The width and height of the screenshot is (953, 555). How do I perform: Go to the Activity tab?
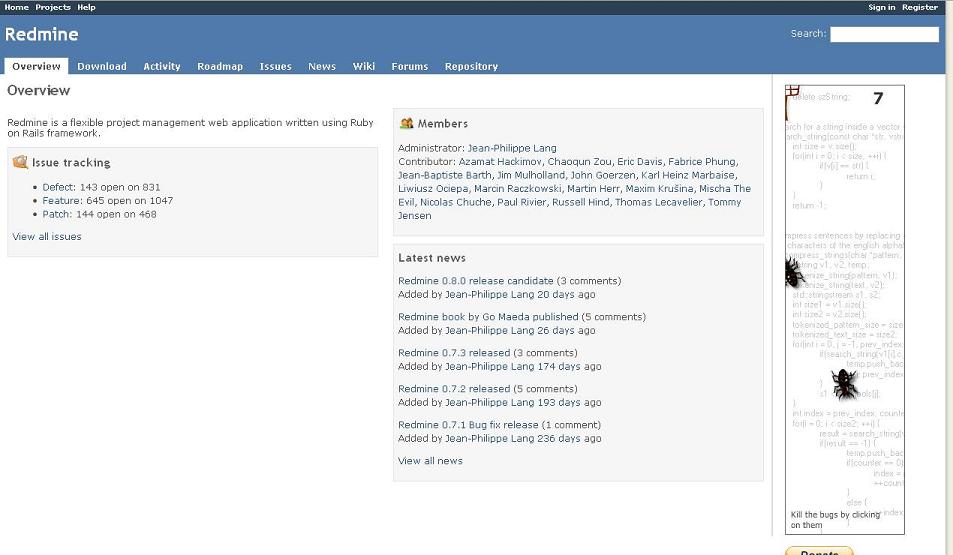[x=162, y=66]
